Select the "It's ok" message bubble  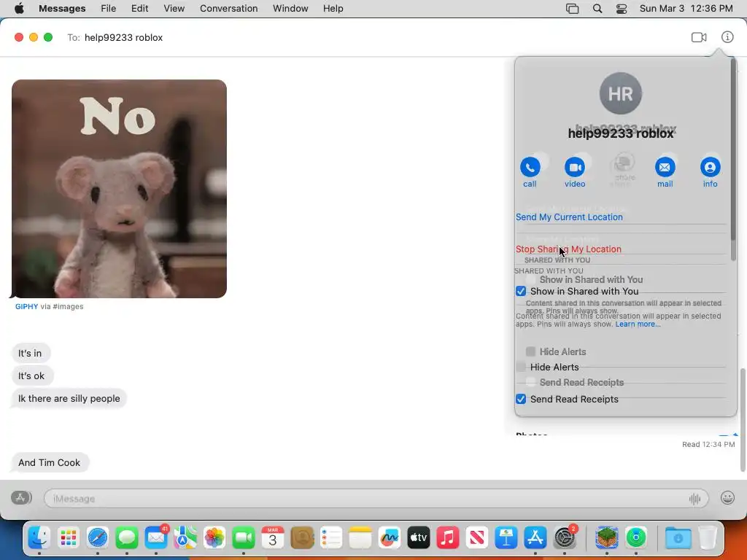coord(31,376)
